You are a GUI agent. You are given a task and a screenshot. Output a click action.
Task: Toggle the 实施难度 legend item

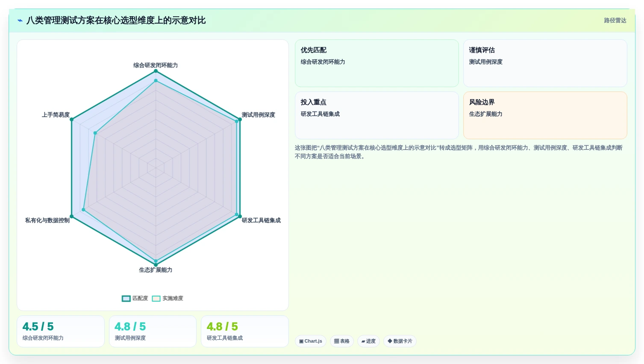coord(168,298)
